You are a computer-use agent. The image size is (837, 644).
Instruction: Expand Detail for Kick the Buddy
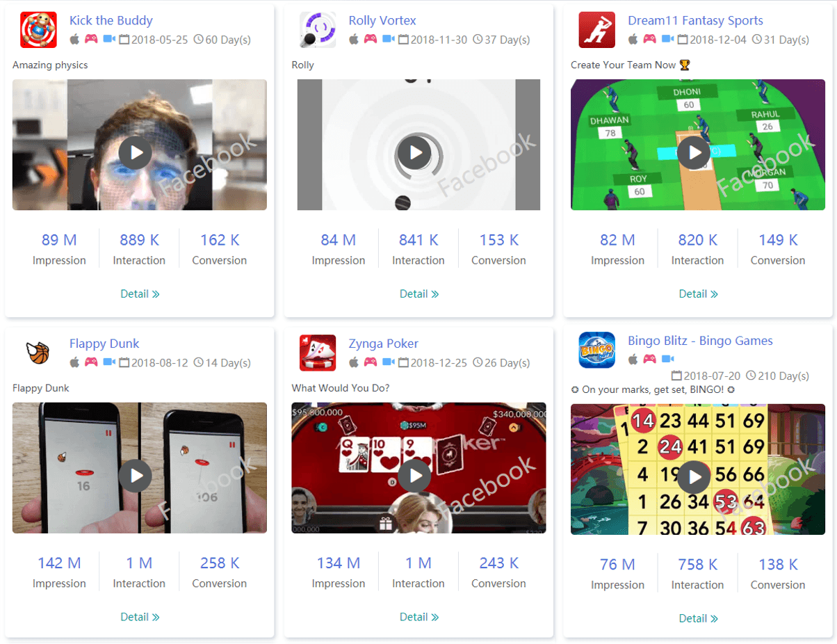coord(140,294)
